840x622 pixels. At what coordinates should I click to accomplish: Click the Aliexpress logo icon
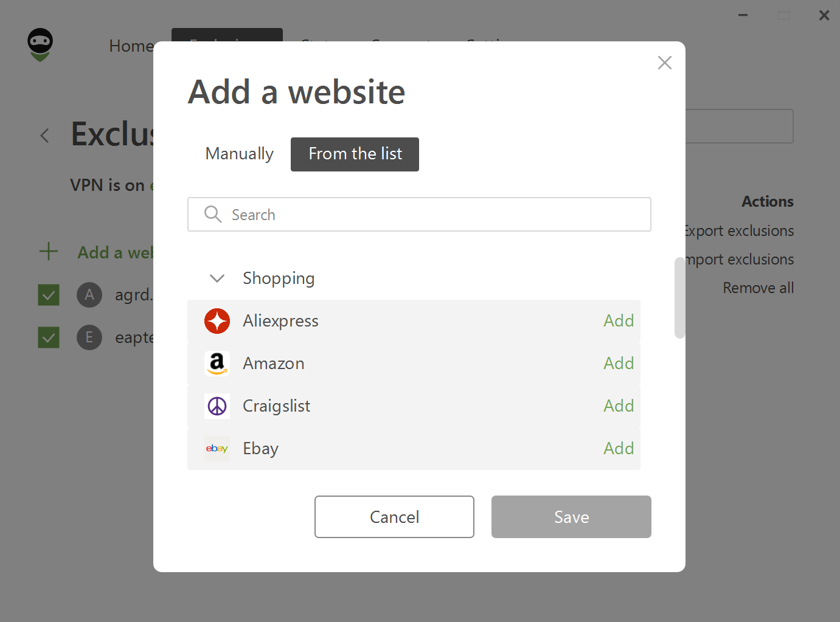click(217, 321)
